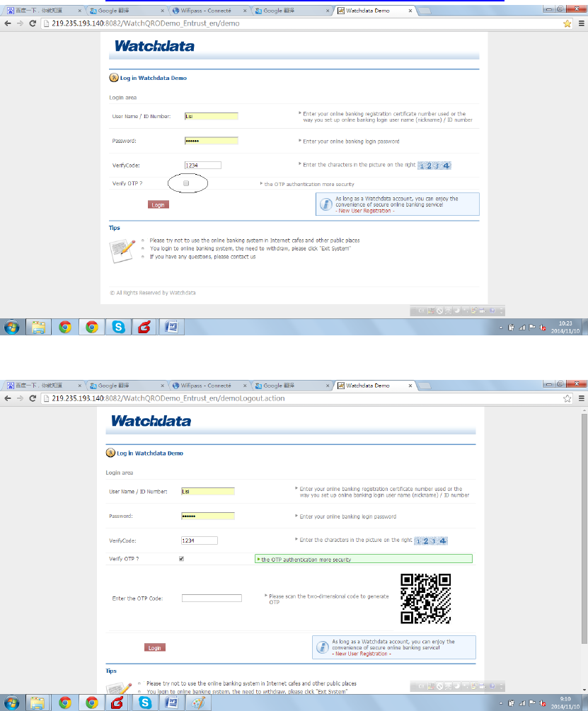Open Skype from the lower taskbar

(145, 703)
